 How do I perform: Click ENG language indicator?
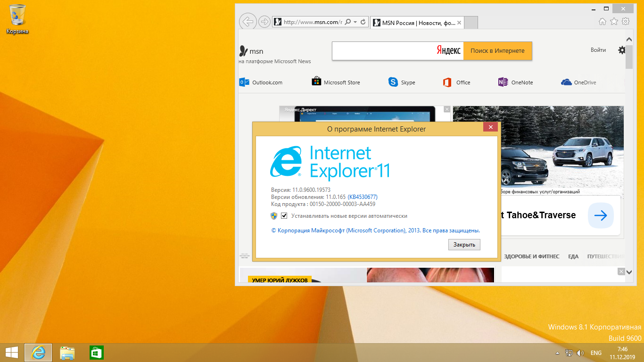pos(596,353)
